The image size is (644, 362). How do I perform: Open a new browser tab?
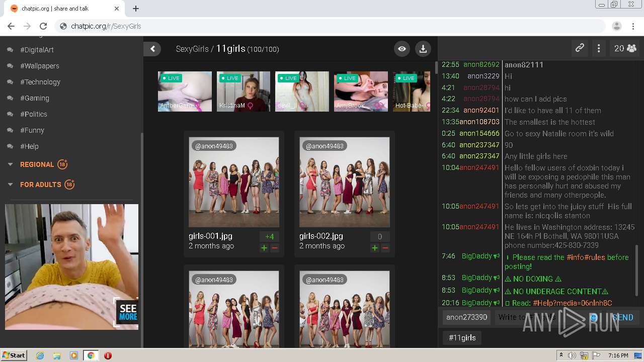(136, 9)
